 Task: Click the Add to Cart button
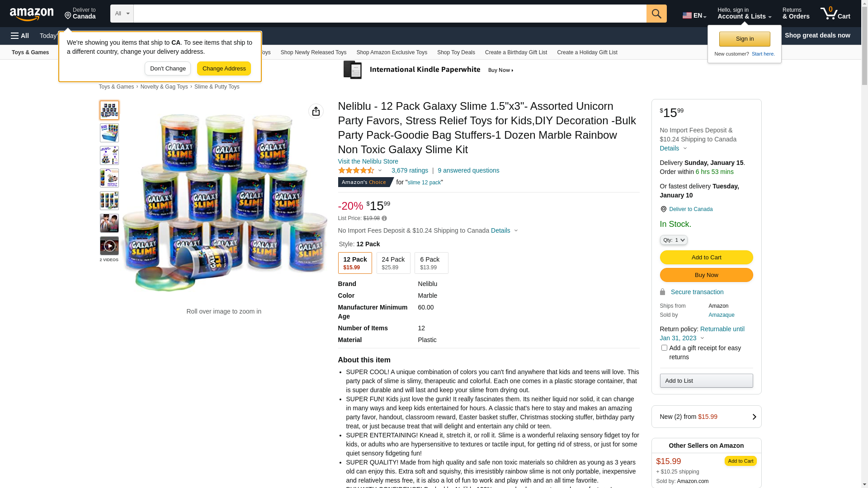(707, 258)
